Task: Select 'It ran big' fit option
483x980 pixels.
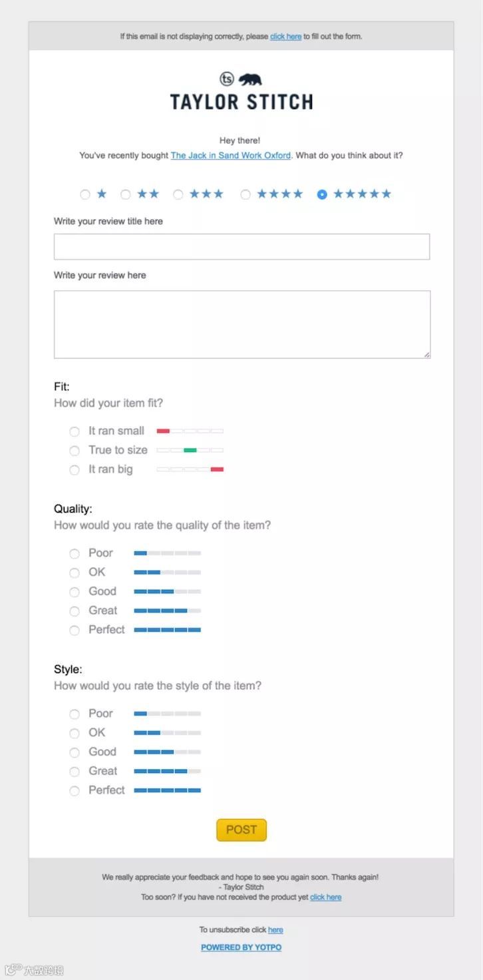Action: coord(75,470)
